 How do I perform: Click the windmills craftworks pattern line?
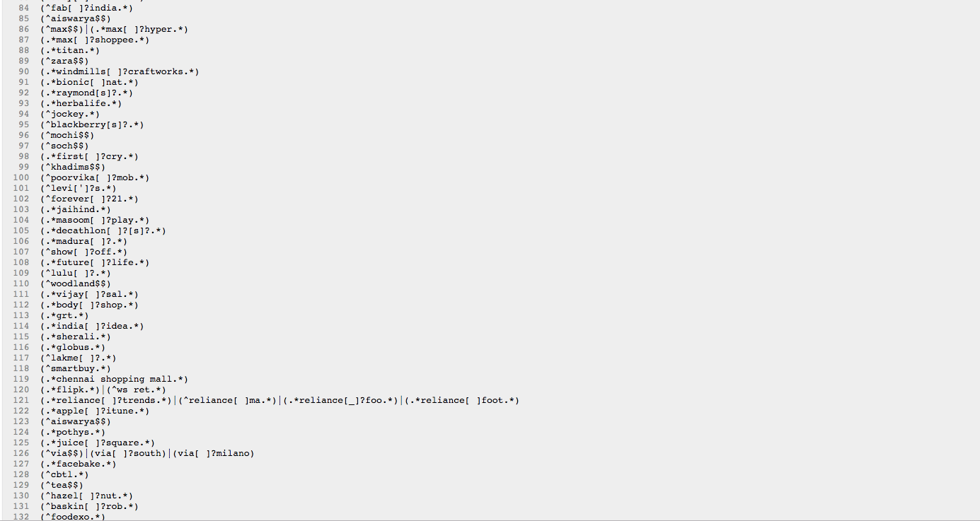[119, 72]
